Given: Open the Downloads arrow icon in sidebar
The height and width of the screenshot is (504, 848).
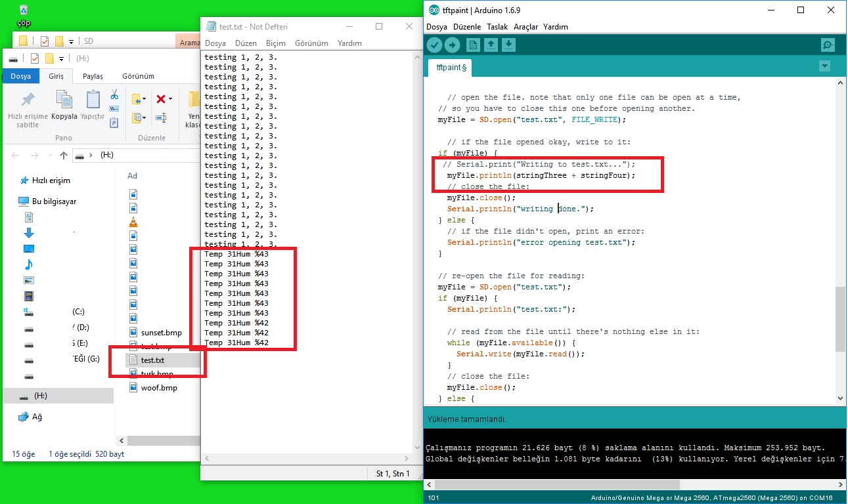Looking at the screenshot, I should coord(28,233).
